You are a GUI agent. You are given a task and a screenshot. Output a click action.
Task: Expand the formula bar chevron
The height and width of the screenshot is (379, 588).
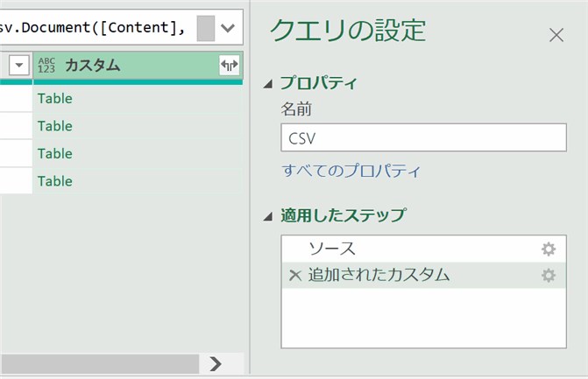pyautogui.click(x=228, y=28)
